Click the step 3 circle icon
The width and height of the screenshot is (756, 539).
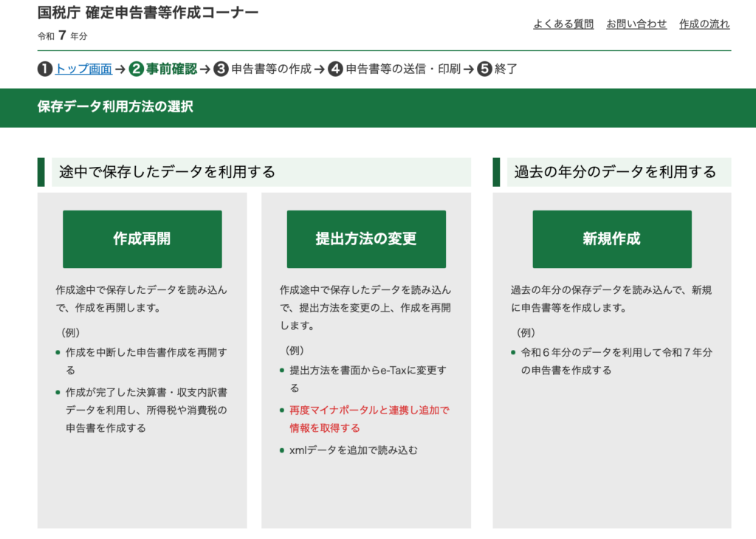pos(221,69)
